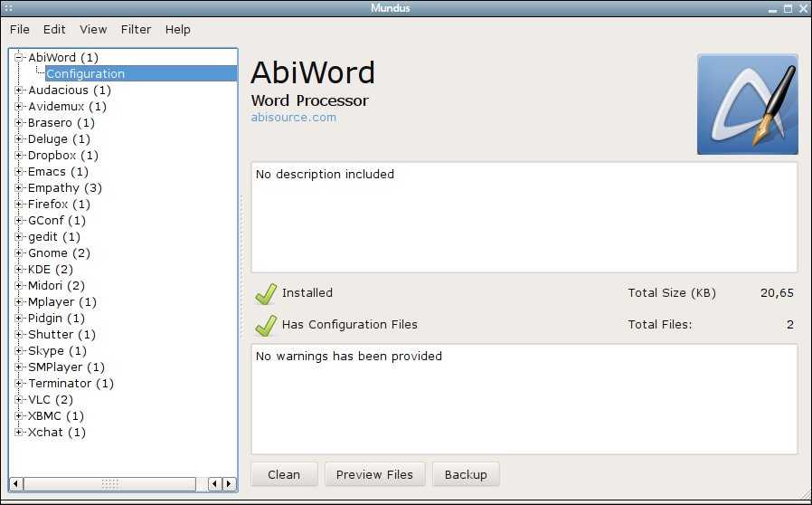Maximize the Mundus window

(788, 8)
